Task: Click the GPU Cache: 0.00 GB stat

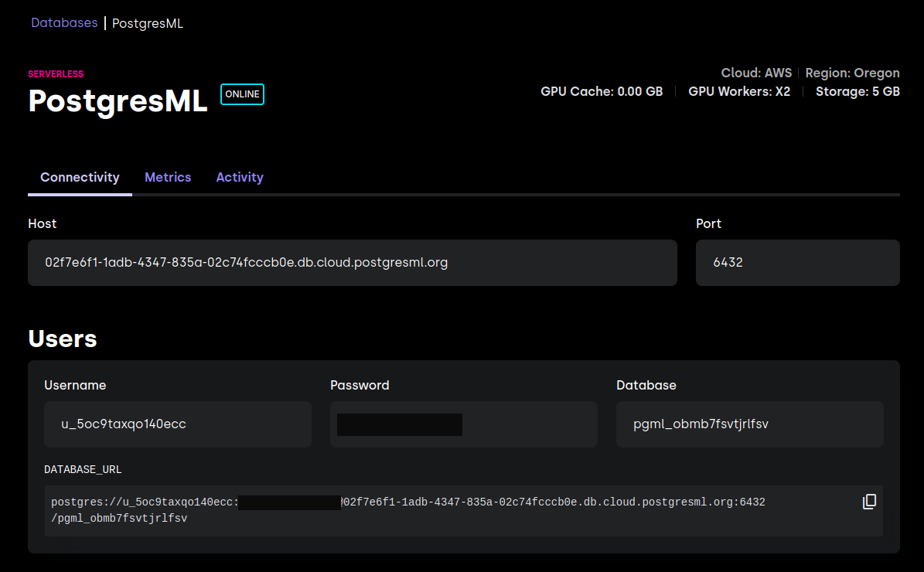Action: (602, 91)
